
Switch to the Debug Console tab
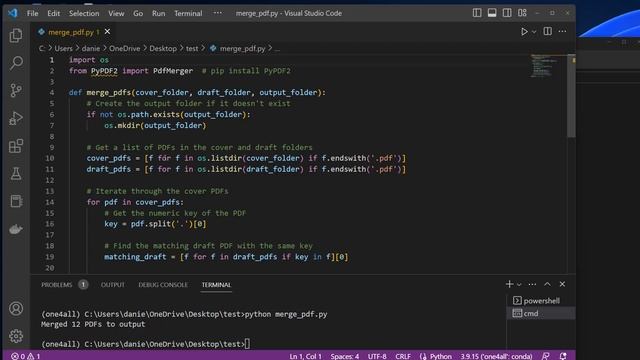(163, 284)
